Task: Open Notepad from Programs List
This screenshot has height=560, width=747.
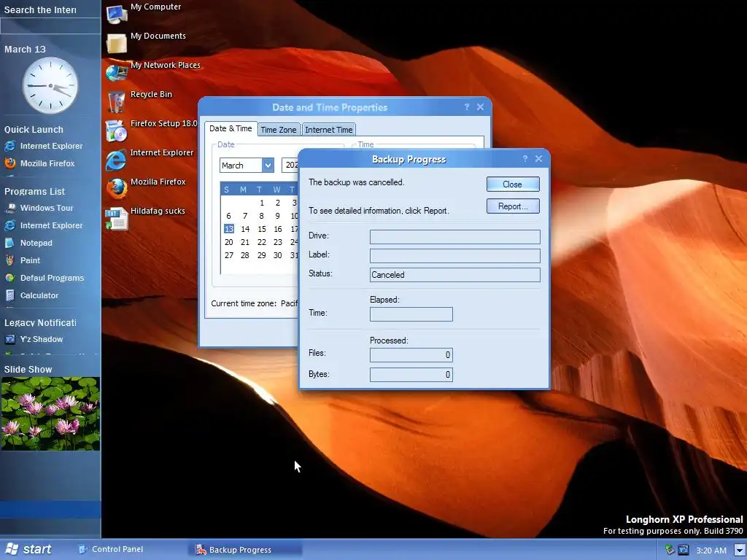Action: [28, 243]
